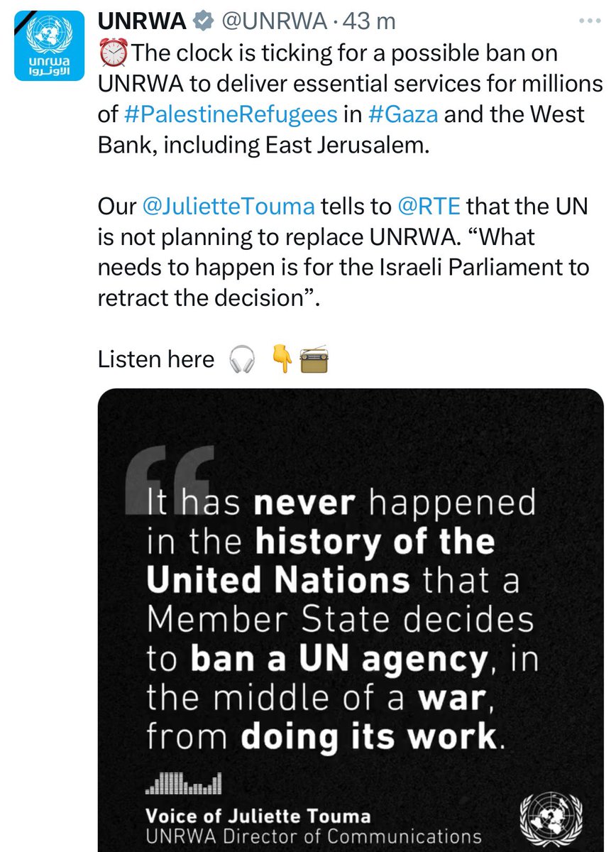Click the Voice of Juliette Touma caption
616x852 pixels.
[258, 814]
